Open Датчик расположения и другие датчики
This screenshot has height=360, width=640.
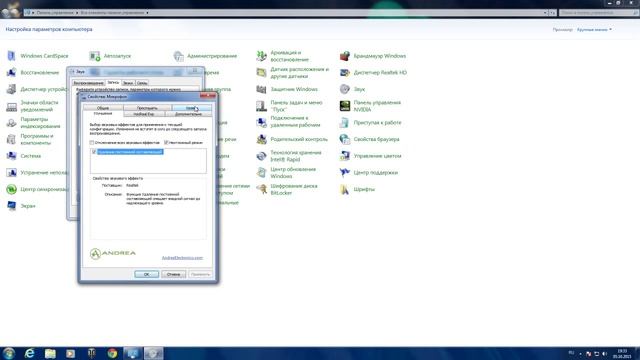click(x=292, y=73)
